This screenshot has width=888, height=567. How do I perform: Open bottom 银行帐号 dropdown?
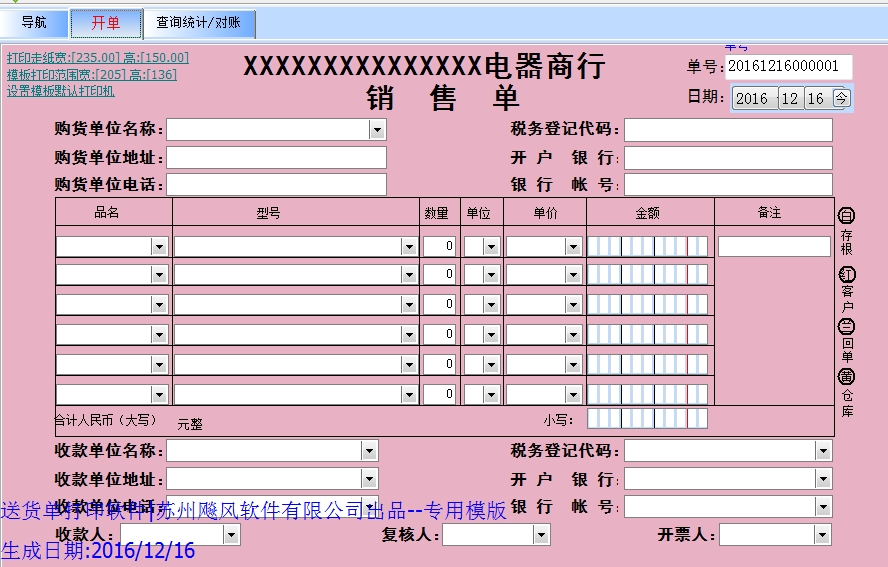(823, 507)
